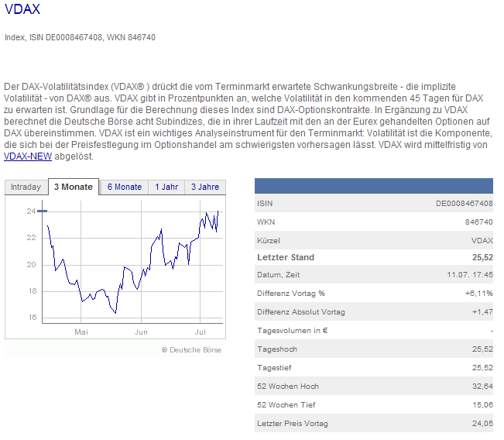Click the Datum, Zeit value 11.07. 17:45
Viewport: 504px width, 440px height.
tap(470, 275)
